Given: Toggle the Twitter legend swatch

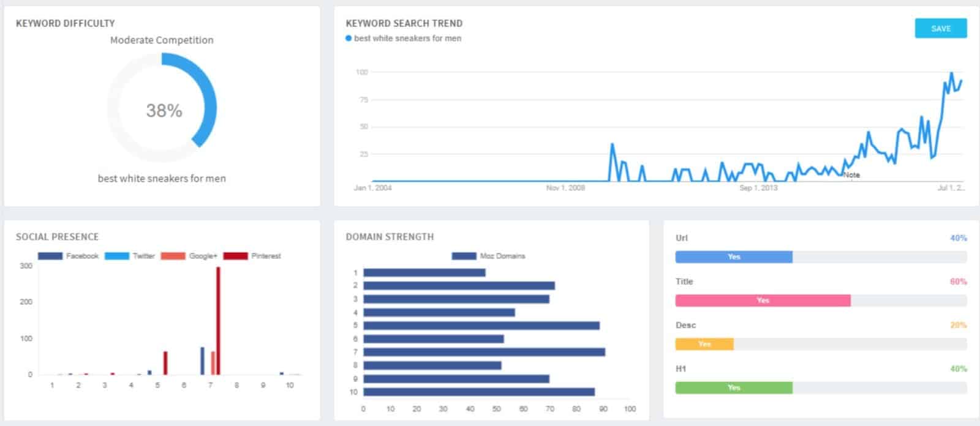Looking at the screenshot, I should (117, 256).
